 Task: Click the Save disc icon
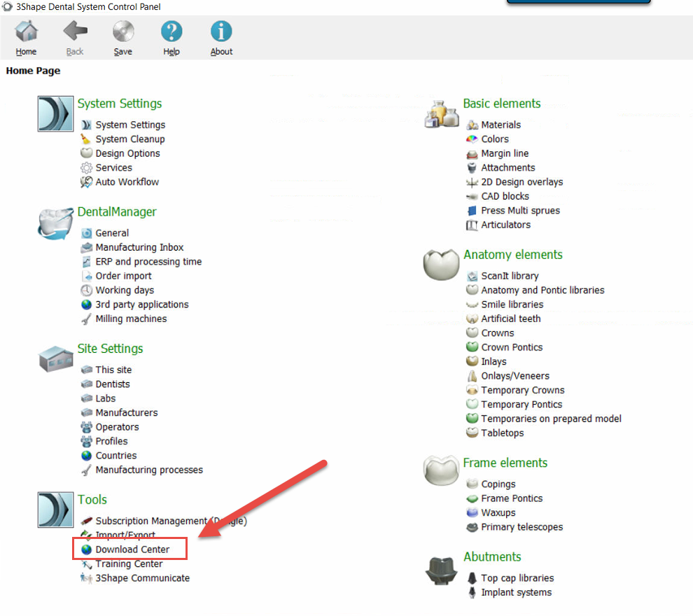click(x=123, y=31)
